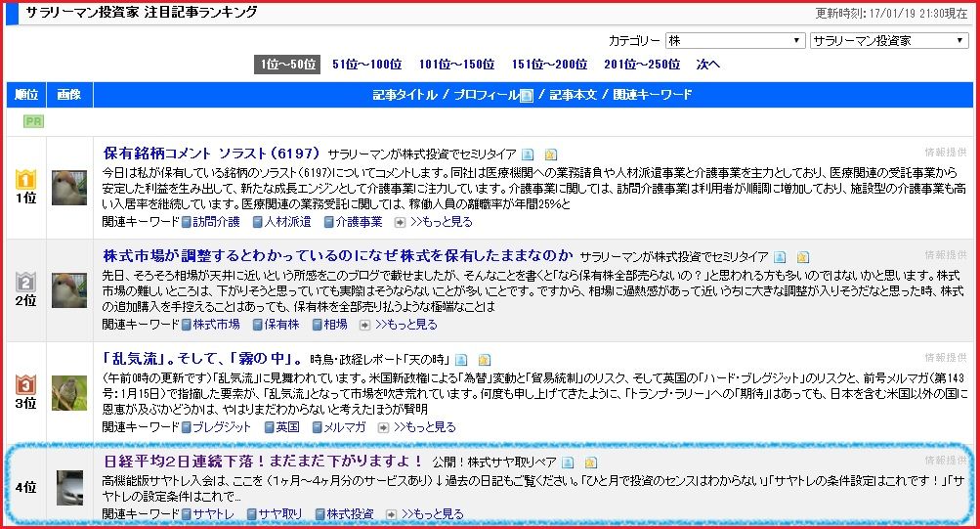980x529 pixels.
Task: Open blog name link in 1位 row
Action: (422, 154)
